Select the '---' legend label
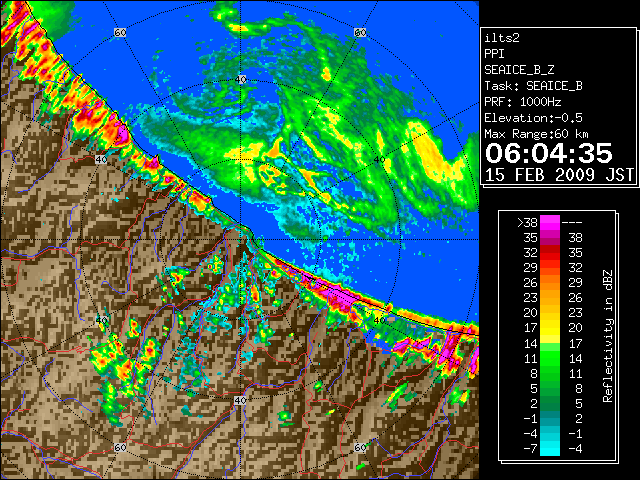 (572, 223)
